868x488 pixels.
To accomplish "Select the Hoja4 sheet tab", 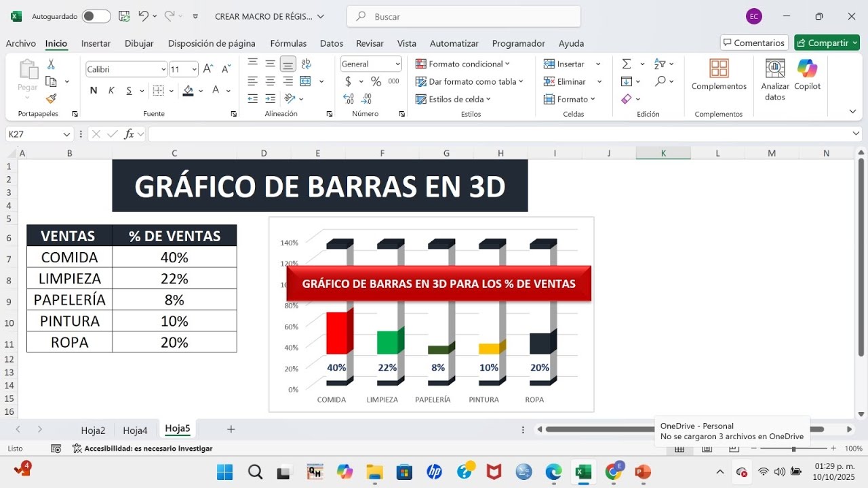I will tap(135, 430).
